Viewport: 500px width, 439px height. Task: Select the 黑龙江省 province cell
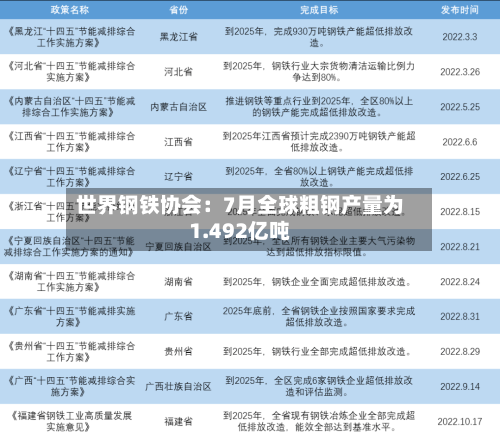(x=178, y=37)
